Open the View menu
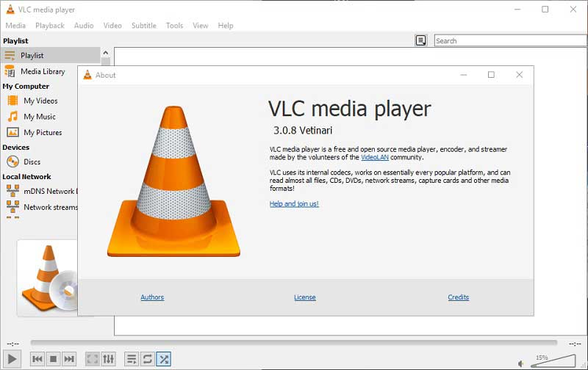Viewport: 588px width, 370px height. tap(200, 26)
